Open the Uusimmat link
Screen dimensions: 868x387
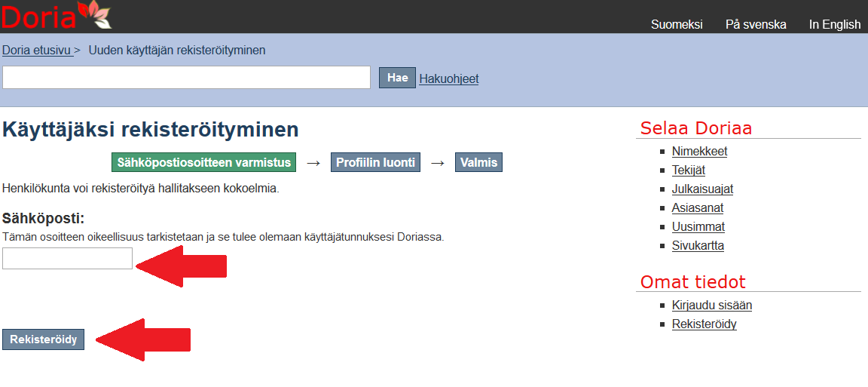(698, 227)
